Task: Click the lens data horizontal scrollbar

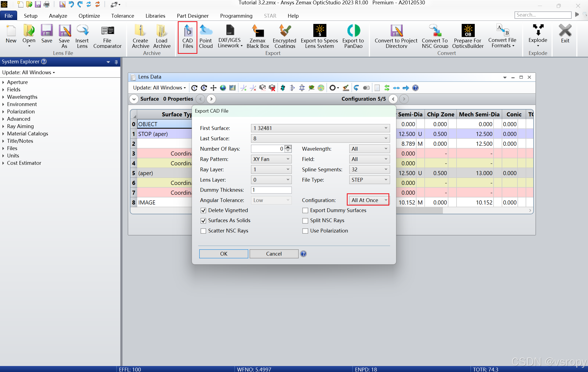Action: pyautogui.click(x=463, y=210)
